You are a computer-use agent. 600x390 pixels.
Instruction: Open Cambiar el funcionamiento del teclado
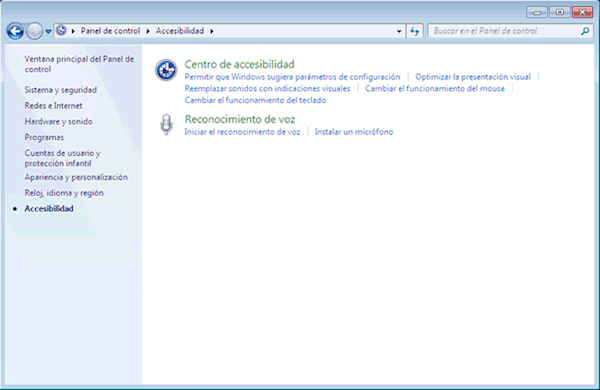coord(255,100)
